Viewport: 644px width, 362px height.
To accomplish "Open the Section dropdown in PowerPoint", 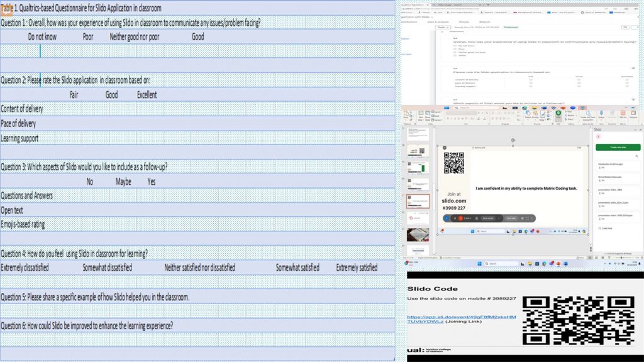I will pos(438,120).
